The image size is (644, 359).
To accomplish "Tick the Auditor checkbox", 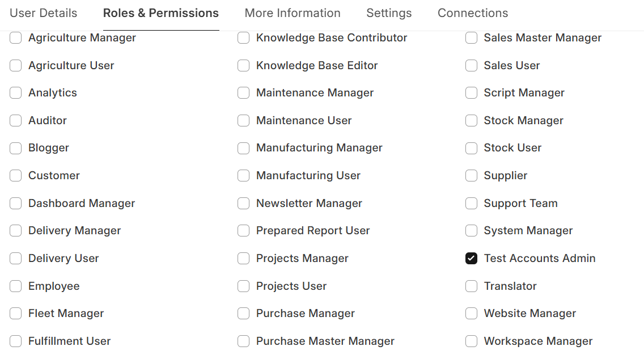I will click(x=16, y=121).
